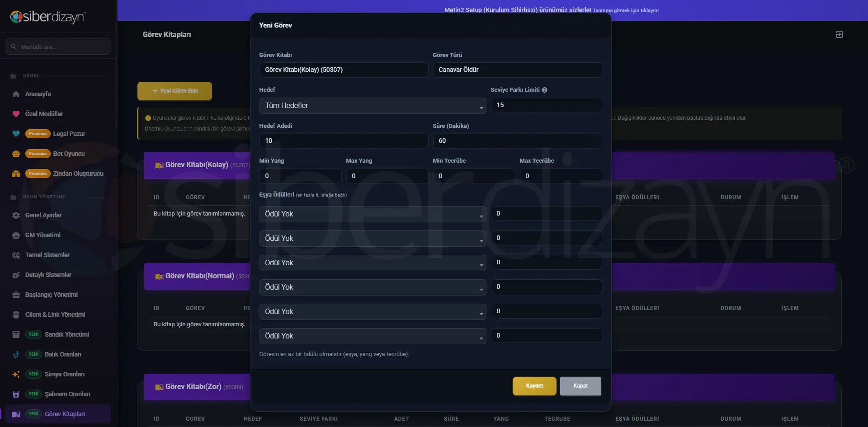Click the Sandık Yönetimi chest icon
Image resolution: width=868 pixels, height=427 pixels.
(x=16, y=334)
